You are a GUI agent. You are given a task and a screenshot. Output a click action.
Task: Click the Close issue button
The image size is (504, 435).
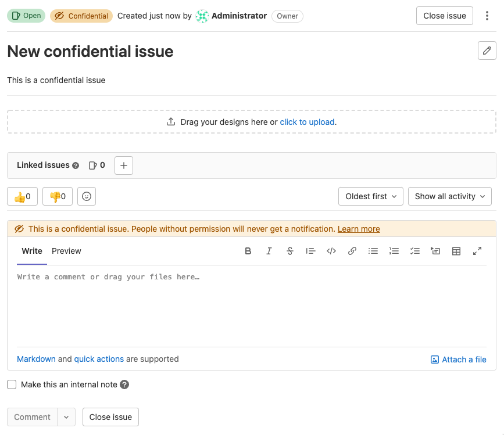point(444,16)
